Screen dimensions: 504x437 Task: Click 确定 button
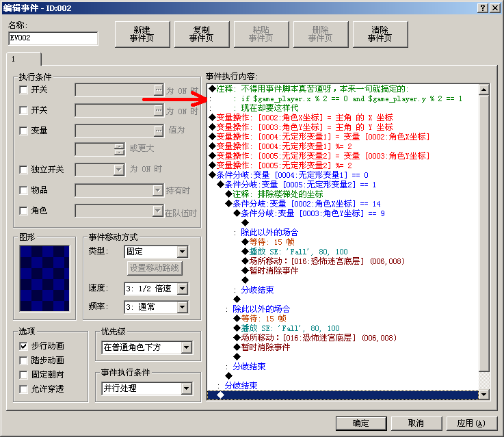coord(361,423)
